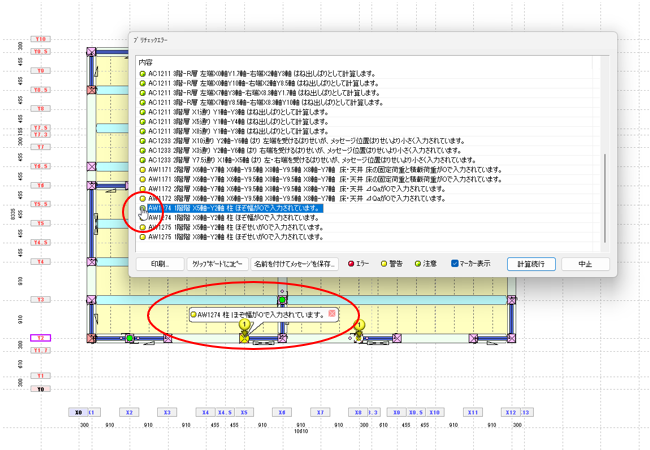Click the Y6 axis label

[x=41, y=185]
